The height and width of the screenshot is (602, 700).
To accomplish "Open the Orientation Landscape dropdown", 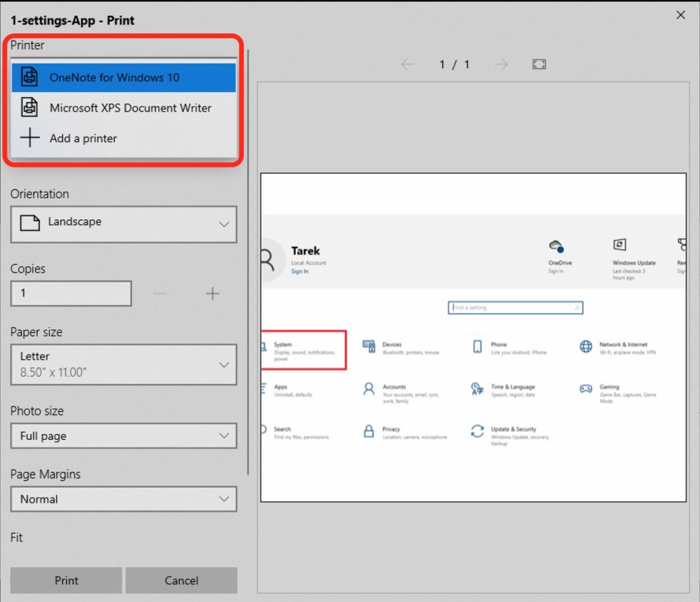I will click(x=124, y=224).
